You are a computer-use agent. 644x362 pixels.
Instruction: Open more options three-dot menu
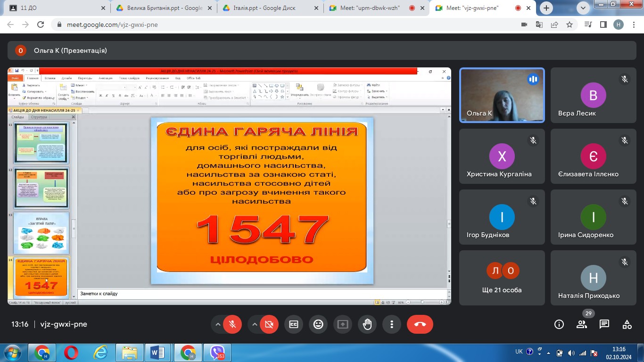pos(392,324)
